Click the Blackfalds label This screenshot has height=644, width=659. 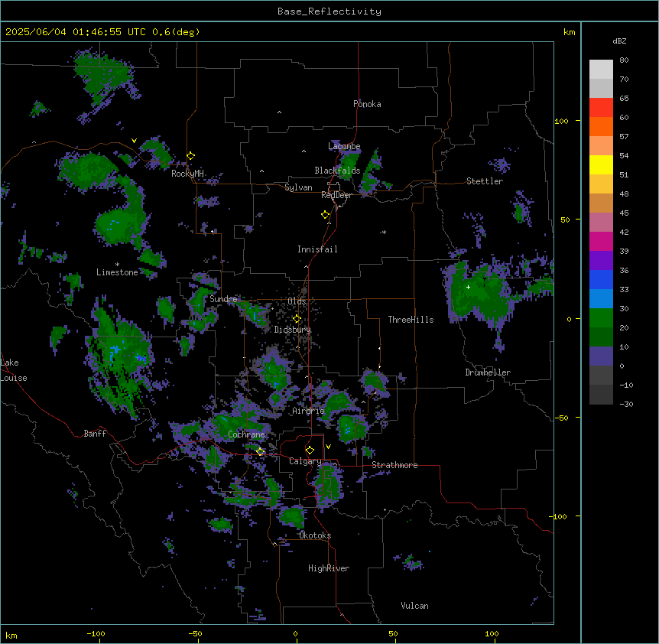337,171
